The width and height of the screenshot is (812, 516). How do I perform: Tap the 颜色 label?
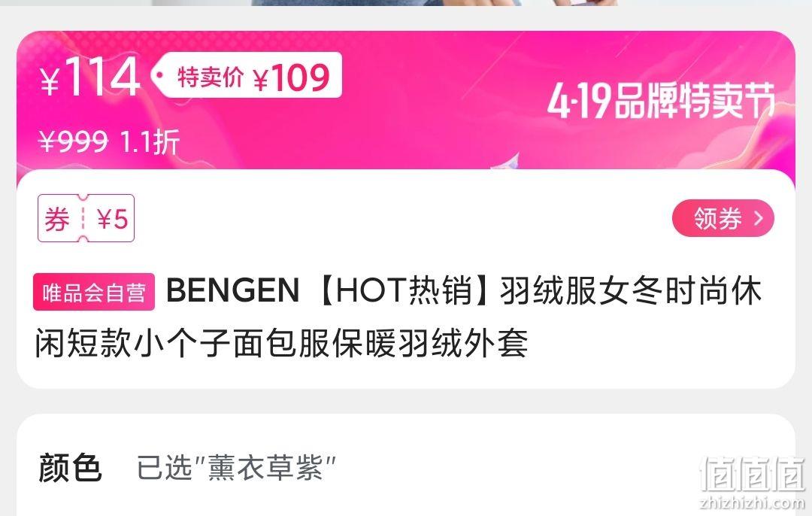tap(70, 468)
